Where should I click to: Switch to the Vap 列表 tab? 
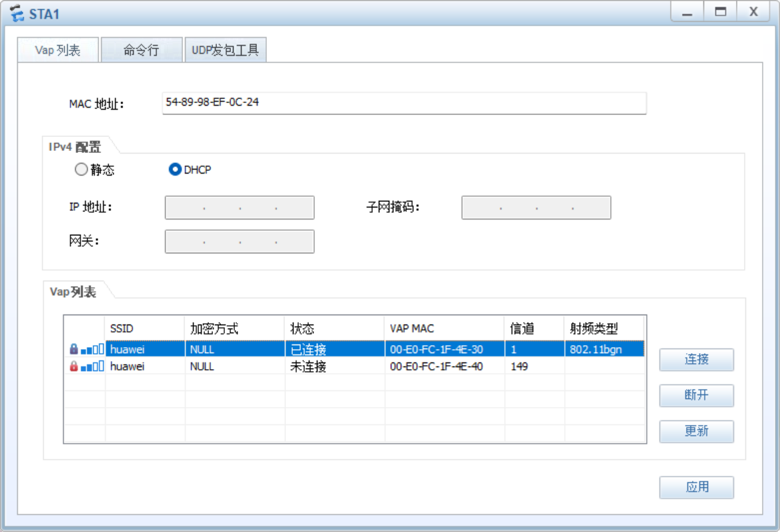[58, 50]
